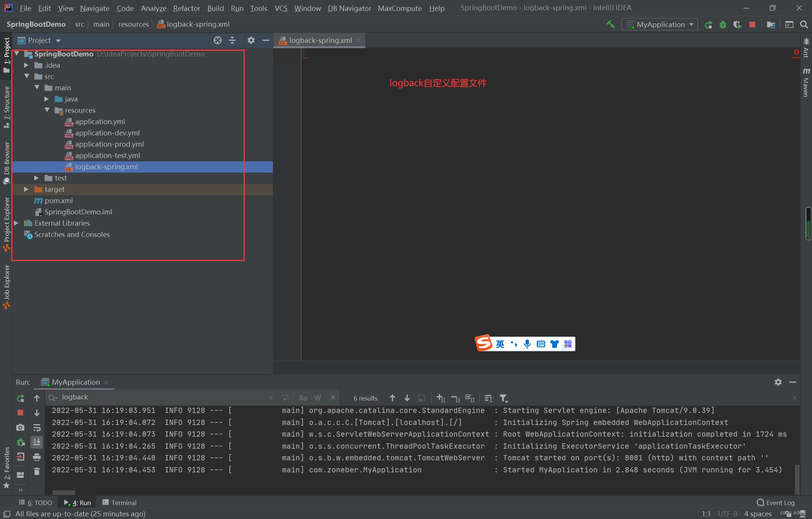Open the Run menu

pos(237,8)
